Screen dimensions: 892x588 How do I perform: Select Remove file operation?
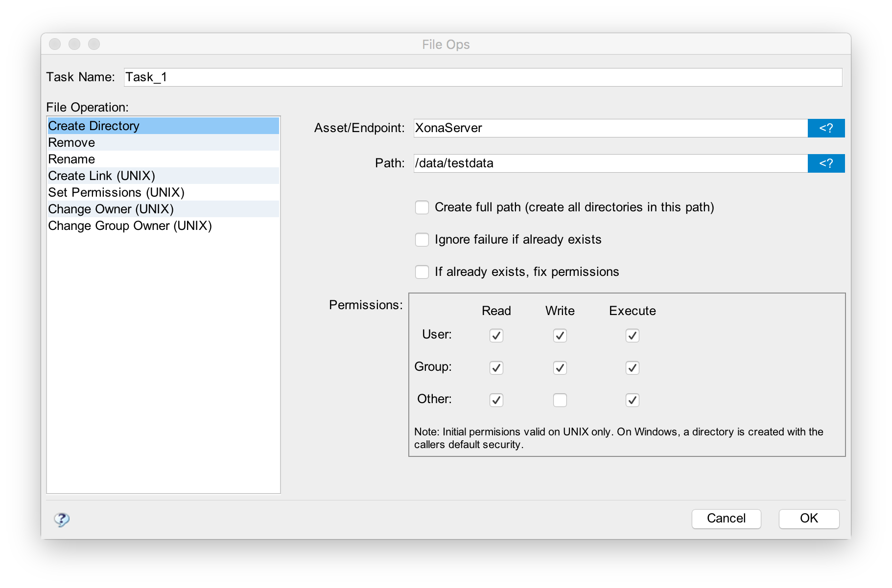pyautogui.click(x=71, y=143)
